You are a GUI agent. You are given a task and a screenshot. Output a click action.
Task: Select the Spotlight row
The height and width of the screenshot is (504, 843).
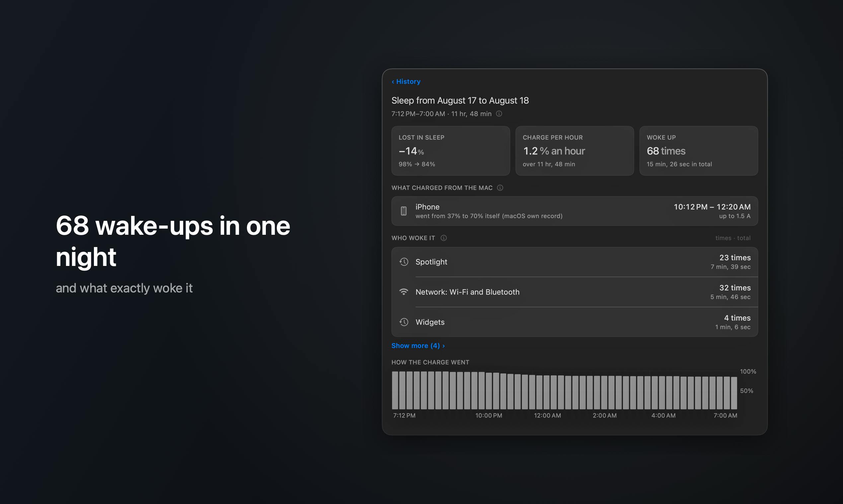tap(575, 262)
